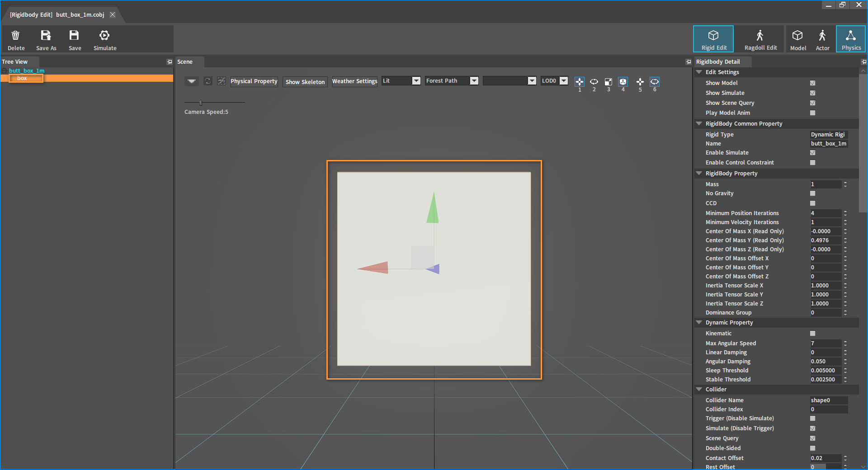Click the Delete trash icon
This screenshot has width=868, height=470.
click(15, 36)
